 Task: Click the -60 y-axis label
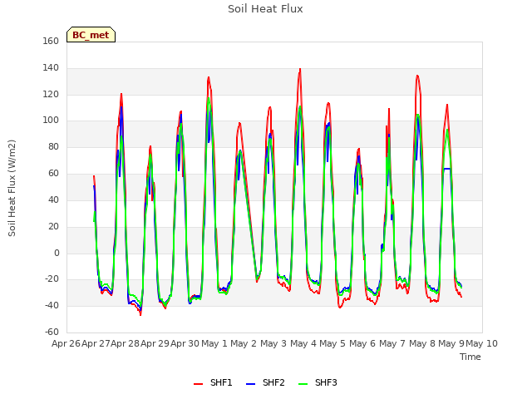[x=52, y=332]
